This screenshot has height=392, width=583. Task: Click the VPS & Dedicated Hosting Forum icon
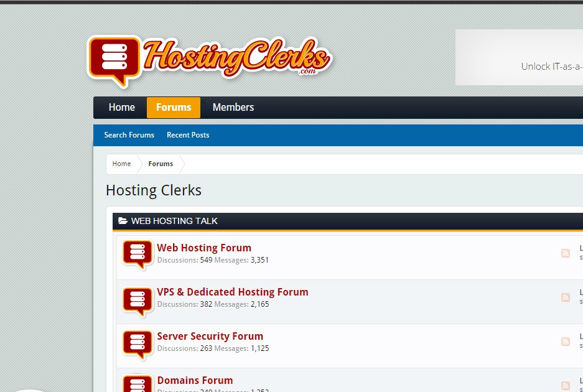(x=138, y=302)
